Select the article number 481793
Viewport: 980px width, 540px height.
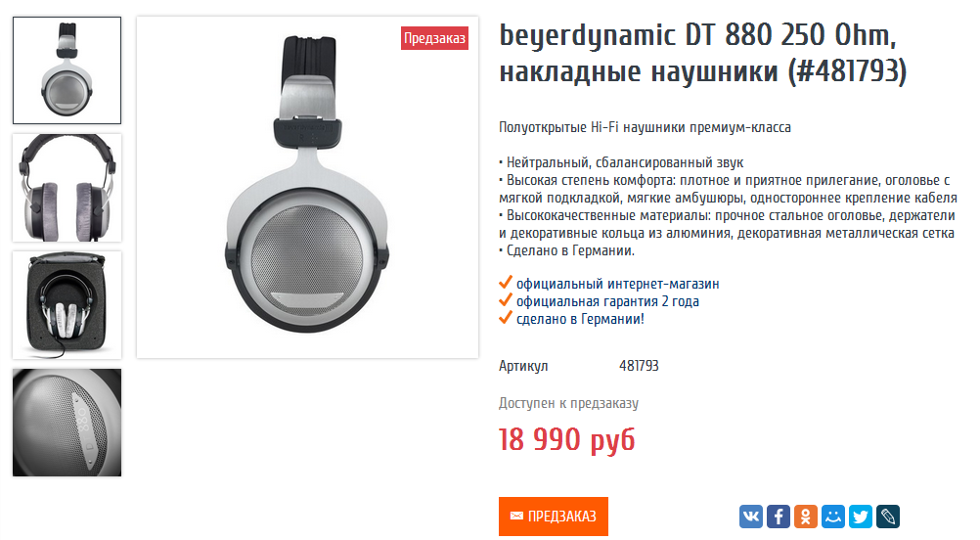[x=639, y=366]
